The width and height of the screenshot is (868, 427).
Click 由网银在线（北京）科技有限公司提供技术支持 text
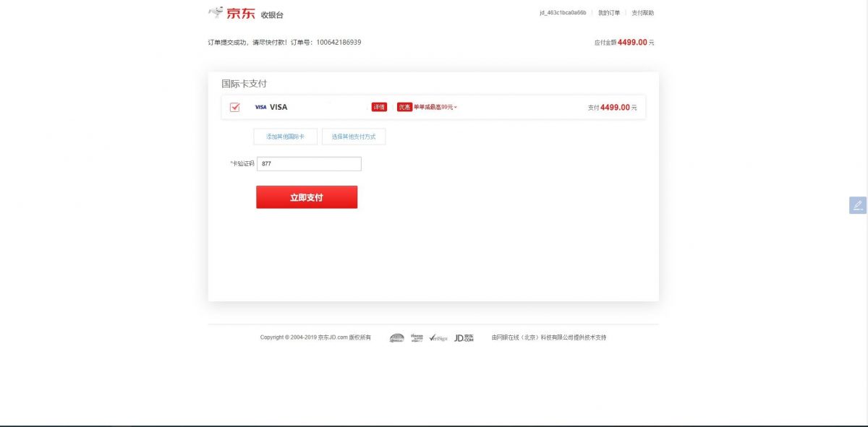[x=549, y=337]
